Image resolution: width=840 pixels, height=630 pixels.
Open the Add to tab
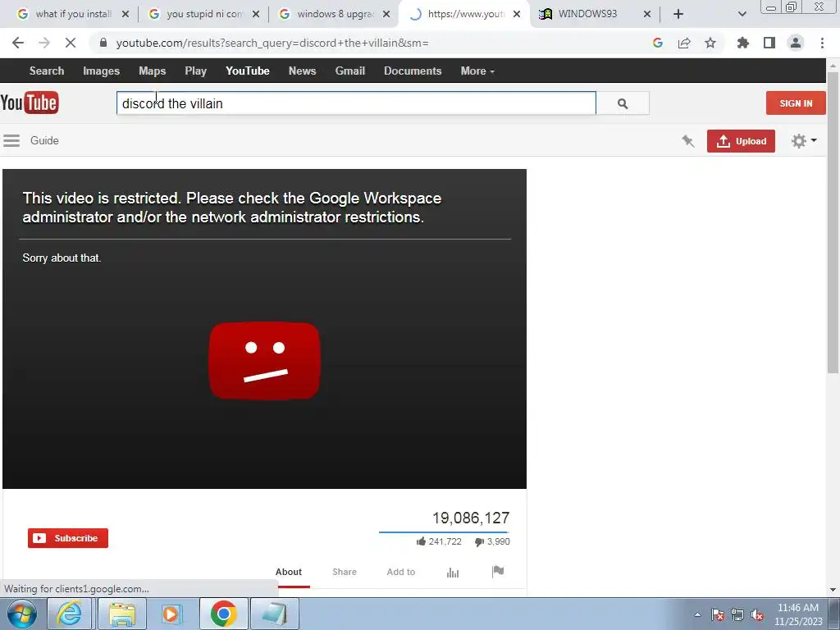pyautogui.click(x=400, y=572)
